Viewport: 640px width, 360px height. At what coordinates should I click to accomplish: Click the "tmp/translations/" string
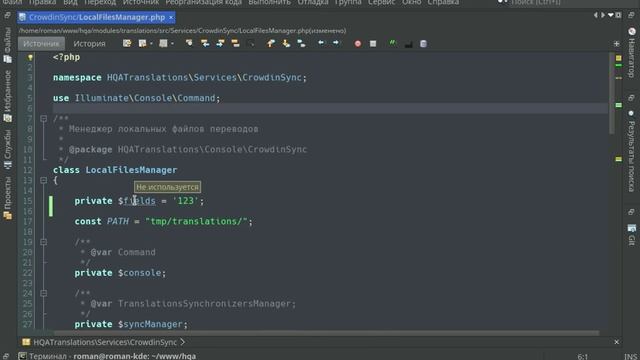[x=196, y=221]
